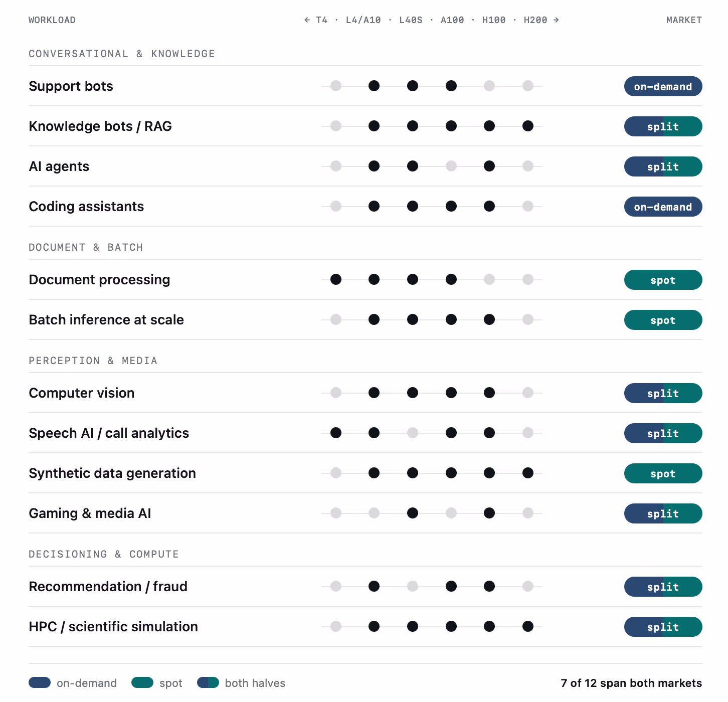
Task: Click the on-demand badge for Support bots
Action: click(663, 86)
